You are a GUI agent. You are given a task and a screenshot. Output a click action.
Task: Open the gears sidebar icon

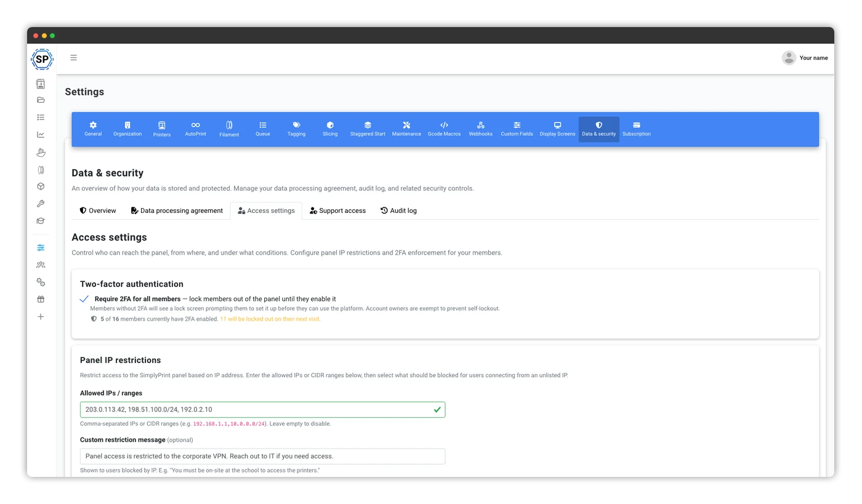pos(41,282)
